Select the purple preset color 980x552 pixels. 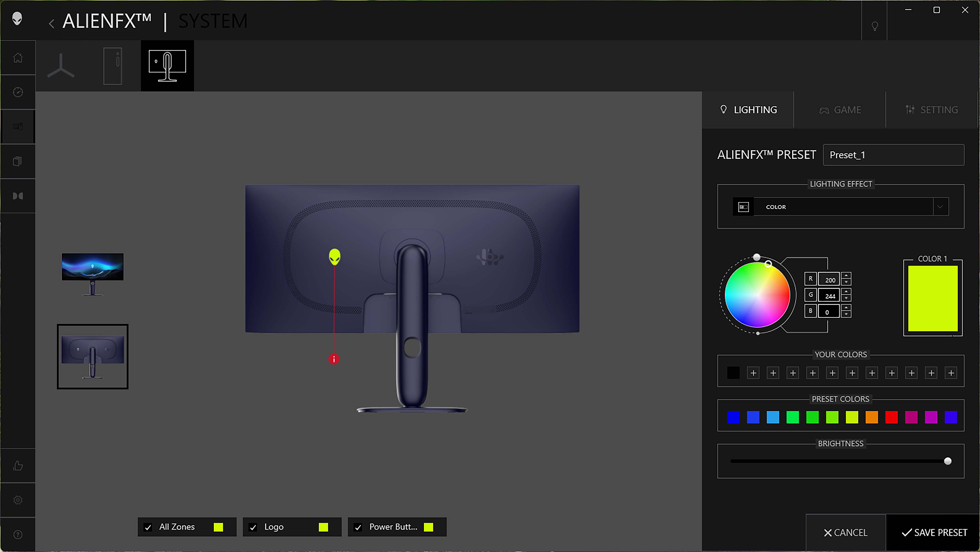pos(931,417)
